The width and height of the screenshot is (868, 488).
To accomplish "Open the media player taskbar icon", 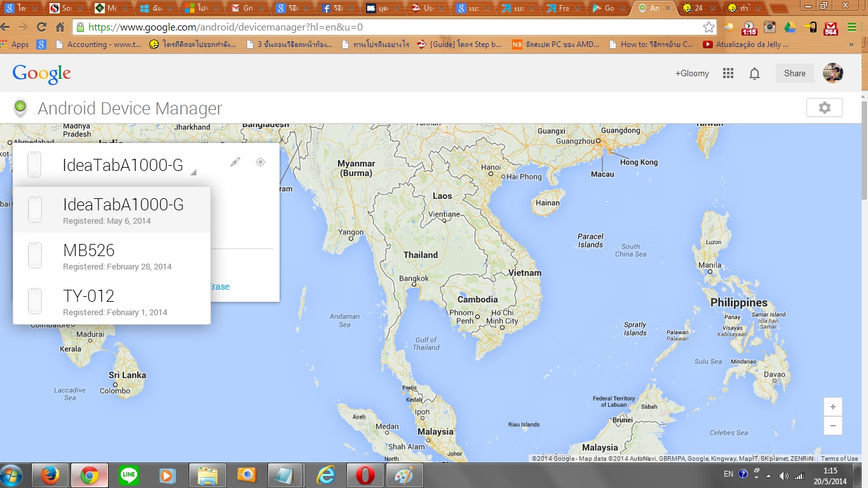I will [x=168, y=475].
